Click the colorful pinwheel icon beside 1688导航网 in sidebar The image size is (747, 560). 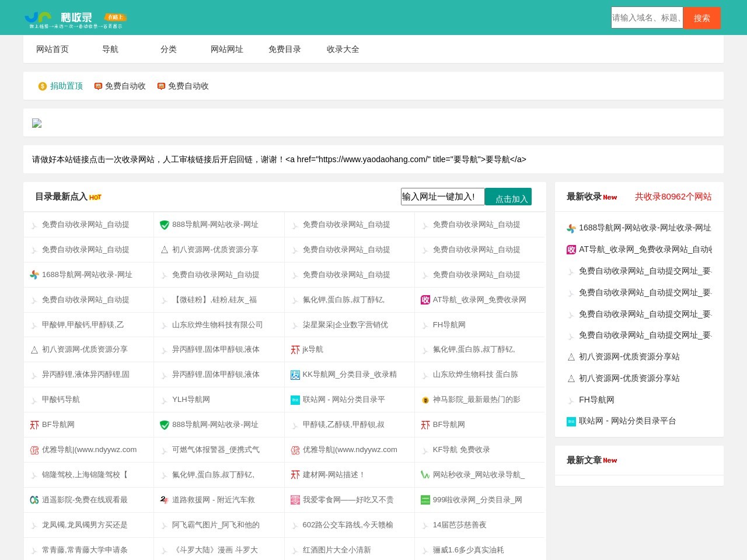point(571,228)
